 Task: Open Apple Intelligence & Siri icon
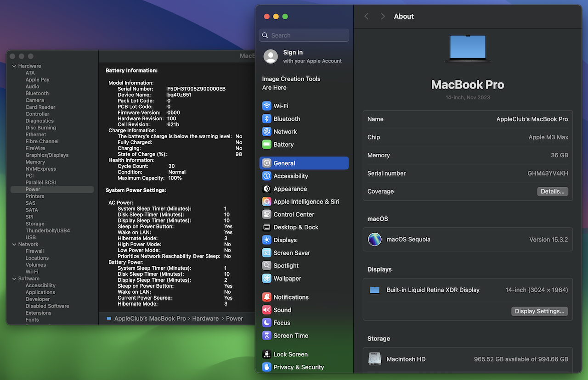coord(266,201)
